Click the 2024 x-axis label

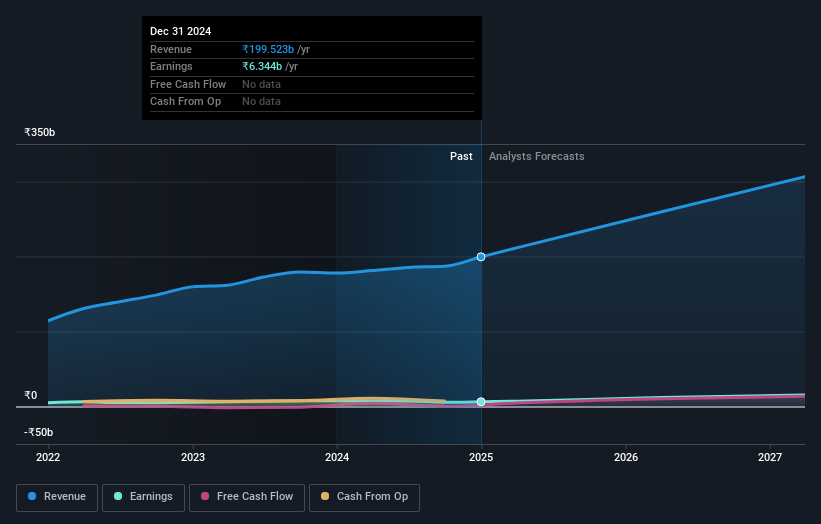click(337, 458)
